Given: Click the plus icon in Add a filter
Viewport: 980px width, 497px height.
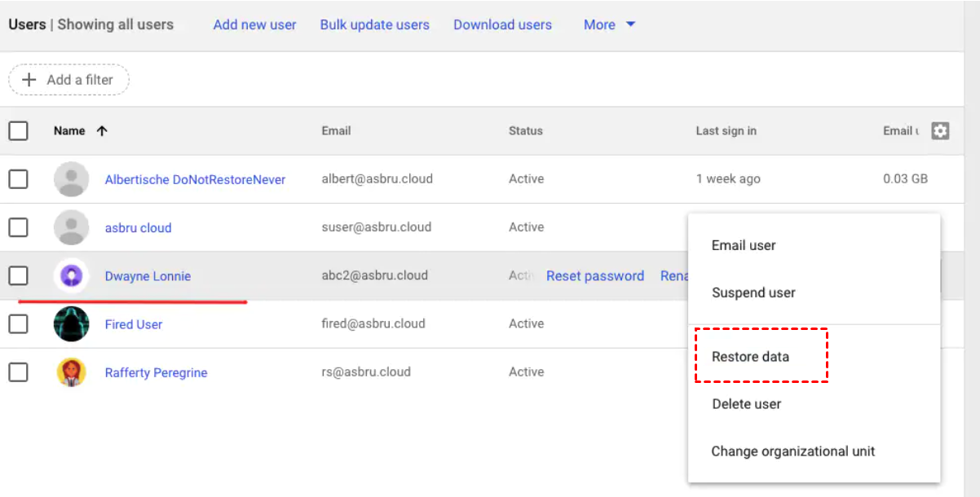Looking at the screenshot, I should 29,80.
